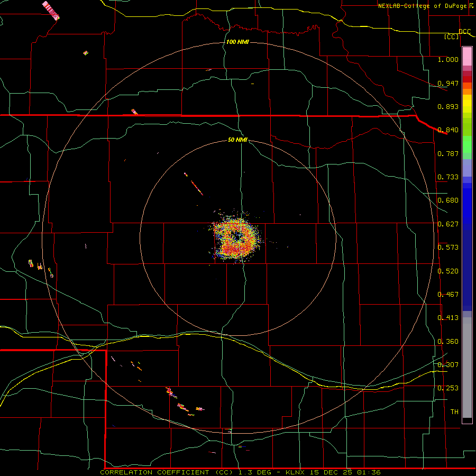Click the DCC label above the color scale
Viewport: 476px width, 476px height.
tap(464, 32)
